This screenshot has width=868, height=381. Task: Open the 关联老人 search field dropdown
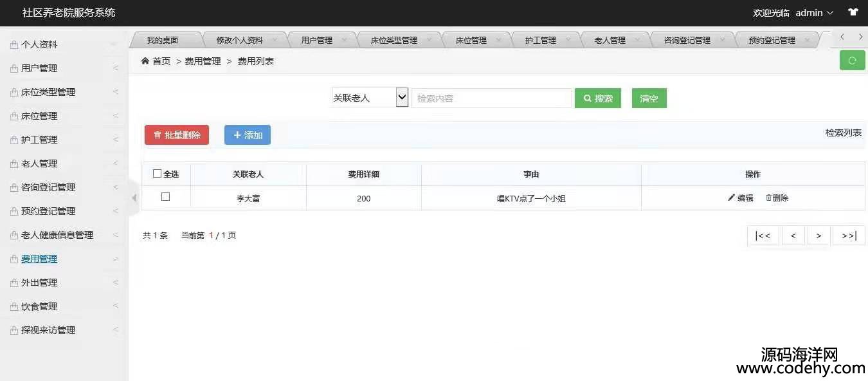pyautogui.click(x=370, y=98)
